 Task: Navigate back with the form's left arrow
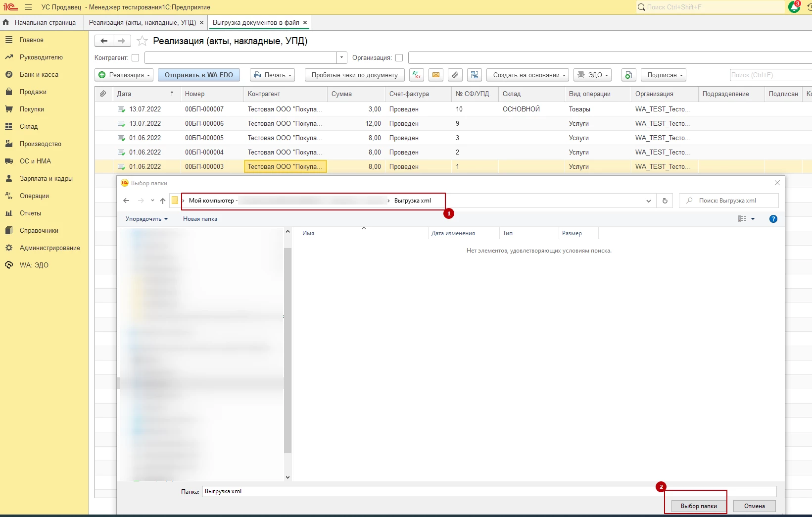coord(104,41)
